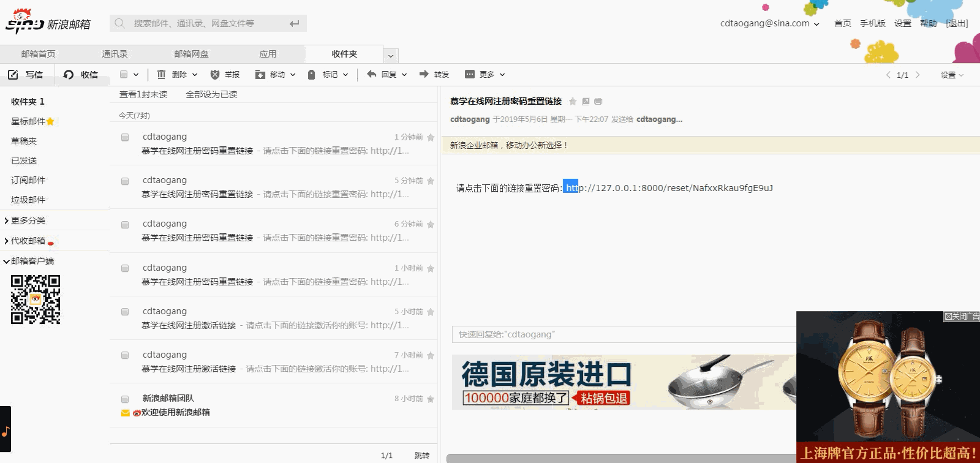
Task: Open the 移动 dropdown arrow
Action: pos(293,75)
